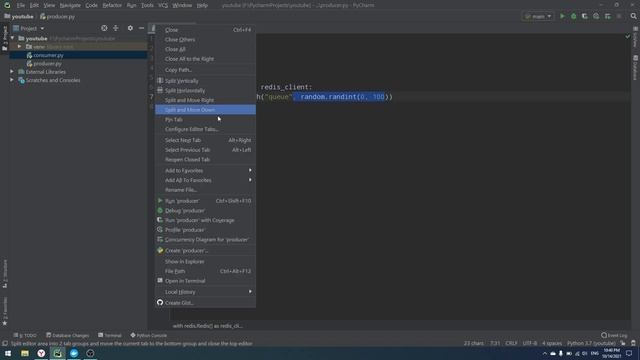Expand Scratches and Consoles node
The image size is (640, 360).
[12, 80]
